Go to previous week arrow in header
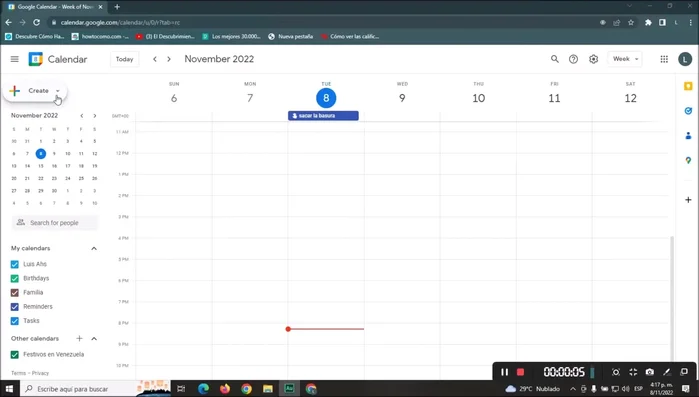The width and height of the screenshot is (699, 397). 155,59
